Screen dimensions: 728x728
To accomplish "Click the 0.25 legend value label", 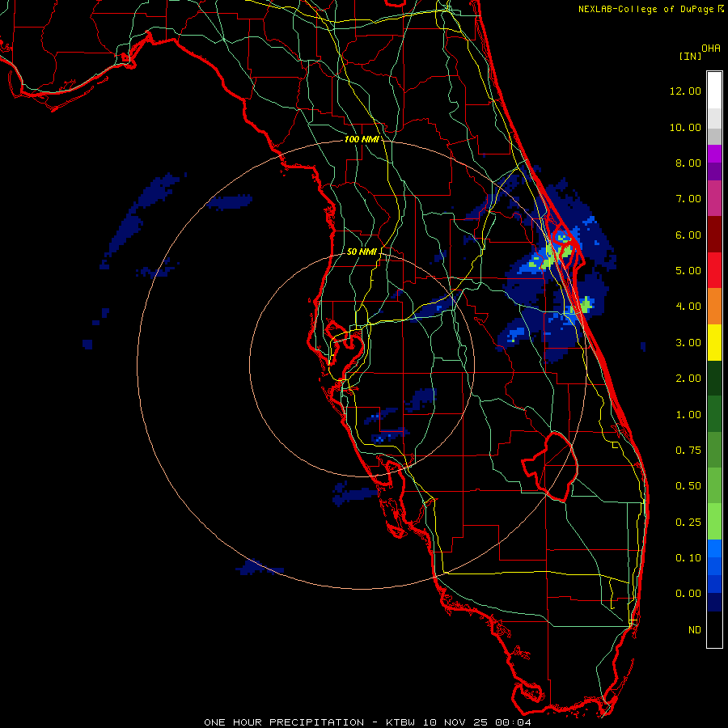I will click(688, 523).
